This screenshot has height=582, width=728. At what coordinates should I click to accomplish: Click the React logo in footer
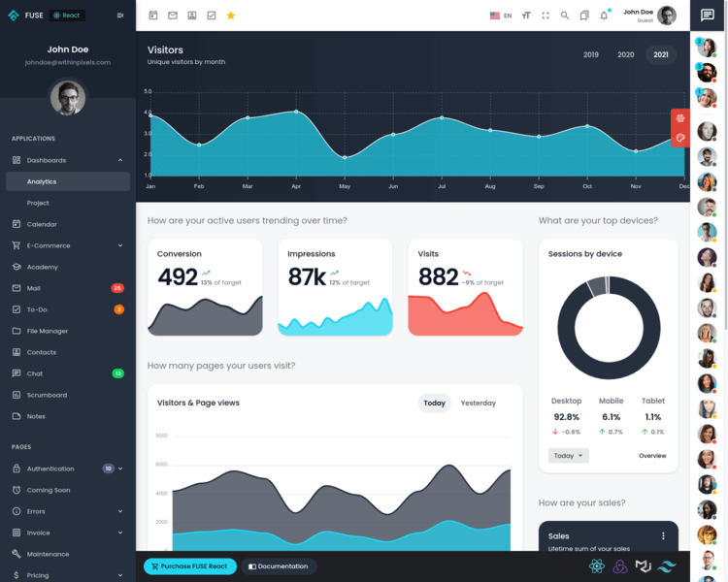(597, 566)
